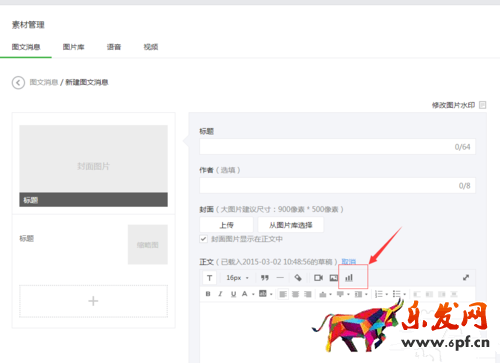Click the 图文消息 breadcrumb link
The height and width of the screenshot is (363, 500).
pos(44,82)
